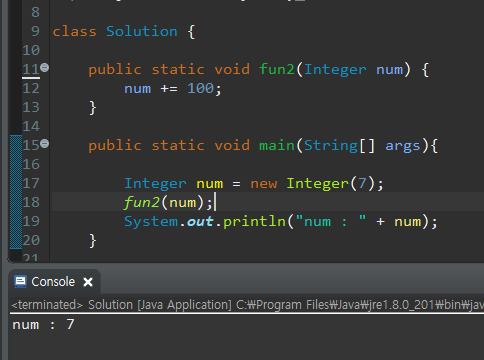The image size is (484, 360).
Task: Click the terminated Solution launch description line
Action: click(247, 305)
